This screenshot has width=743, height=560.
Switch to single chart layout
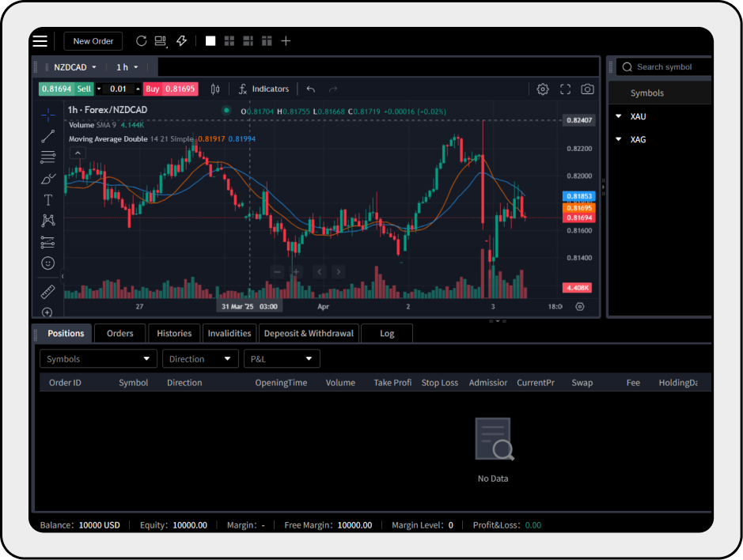pos(210,41)
